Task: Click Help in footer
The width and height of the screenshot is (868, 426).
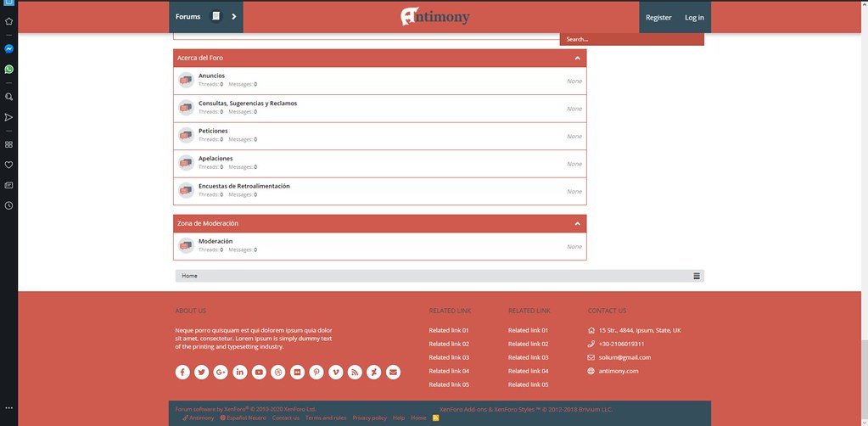Action: 399,418
